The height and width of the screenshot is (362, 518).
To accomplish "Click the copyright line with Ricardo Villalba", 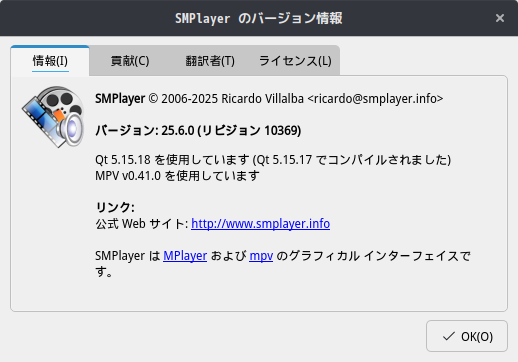I will coord(269,99).
